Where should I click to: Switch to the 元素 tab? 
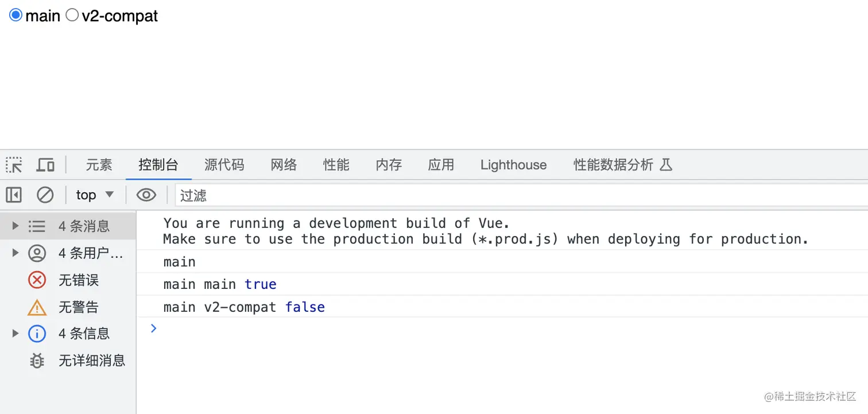[99, 165]
